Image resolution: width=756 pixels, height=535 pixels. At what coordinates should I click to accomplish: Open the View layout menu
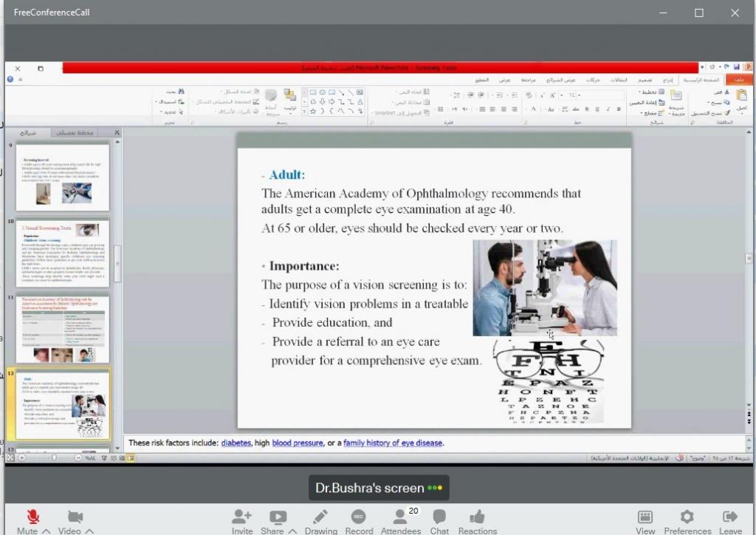(x=645, y=517)
